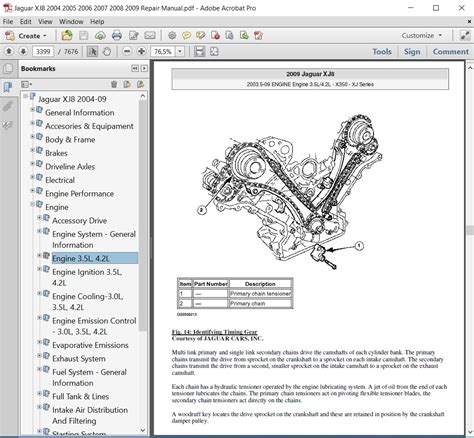Select the Full Tank & Lines bookmark
This screenshot has height=438, width=474.
81,397
